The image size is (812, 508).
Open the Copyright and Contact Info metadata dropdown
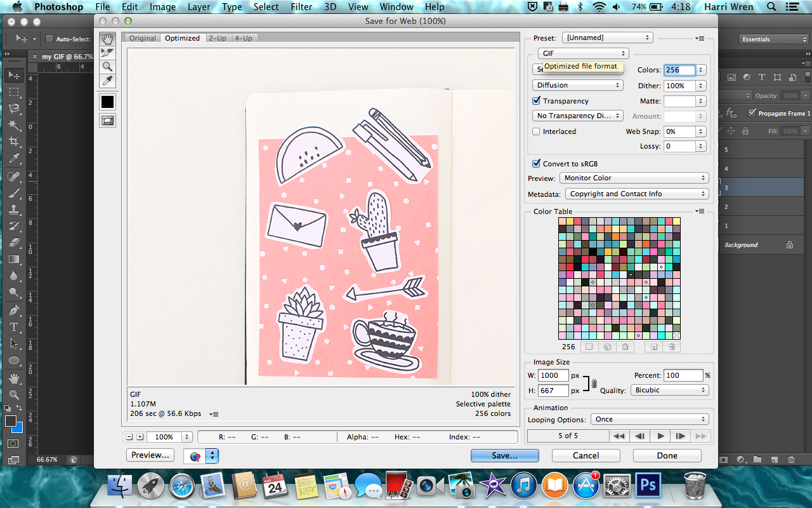coord(637,194)
